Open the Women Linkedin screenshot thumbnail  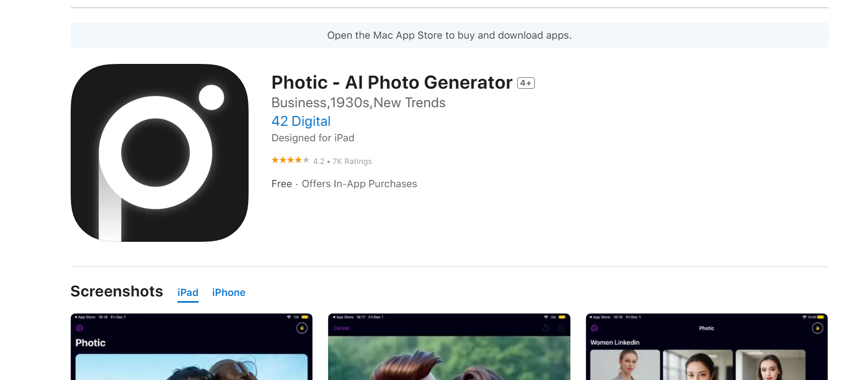pos(707,346)
